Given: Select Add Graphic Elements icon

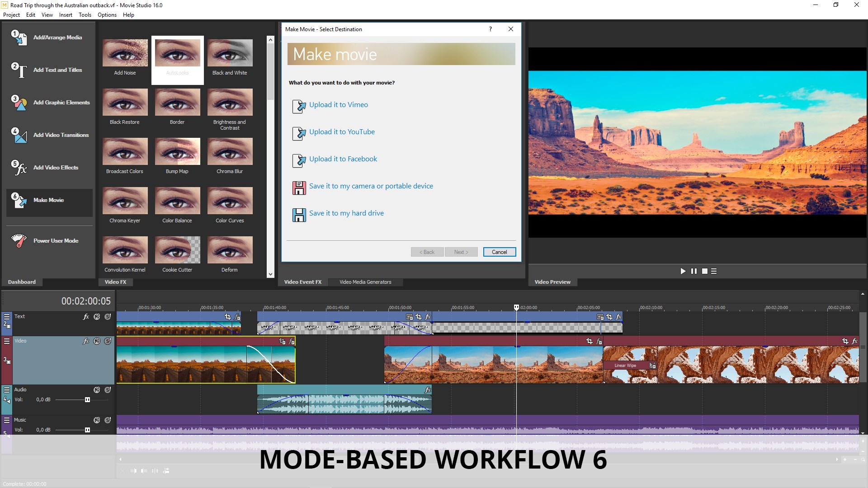Looking at the screenshot, I should click(19, 103).
